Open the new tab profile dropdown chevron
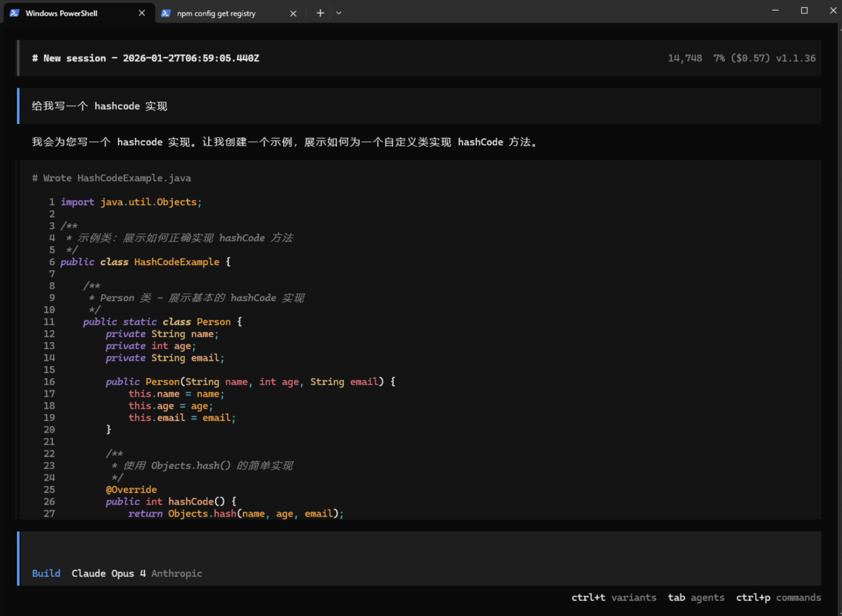Viewport: 842px width, 616px height. coord(339,13)
